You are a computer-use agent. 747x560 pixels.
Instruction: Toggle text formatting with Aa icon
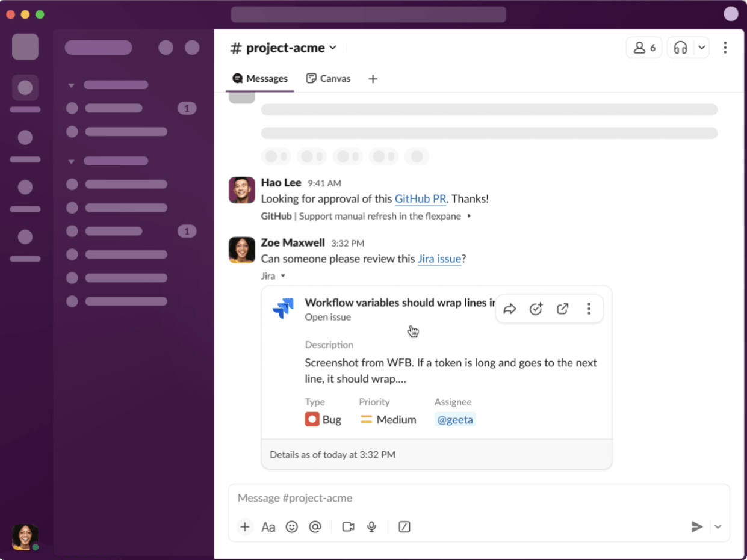pyautogui.click(x=268, y=527)
